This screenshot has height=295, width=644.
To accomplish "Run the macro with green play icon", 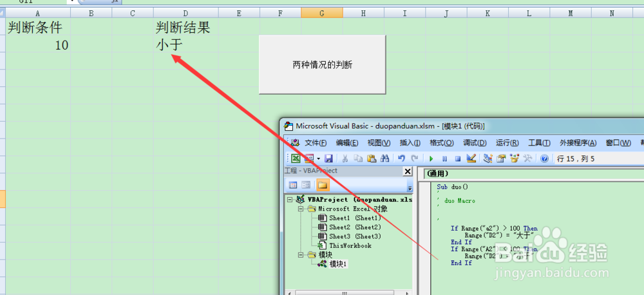I will tap(431, 158).
